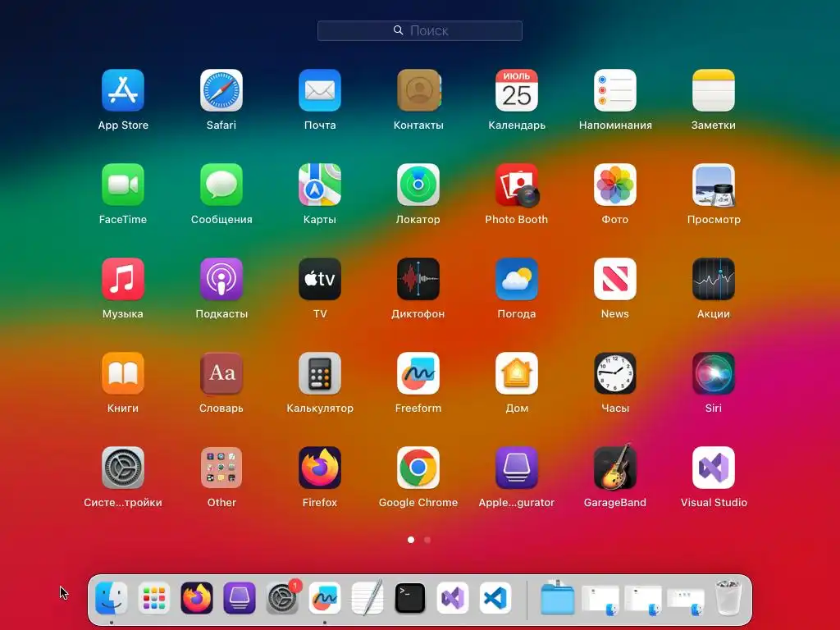This screenshot has width=840, height=630.
Task: Open the Почта mail app
Action: [x=320, y=90]
